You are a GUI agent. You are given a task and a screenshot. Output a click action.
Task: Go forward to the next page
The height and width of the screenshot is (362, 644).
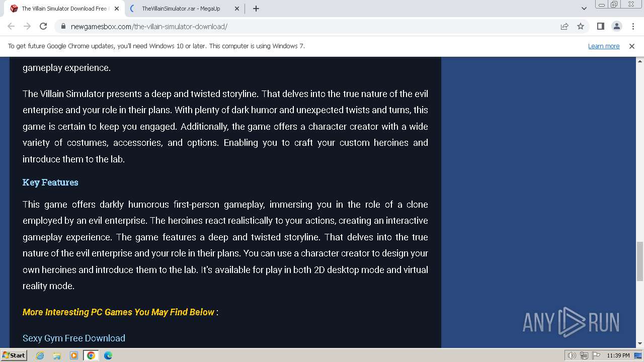[x=27, y=26]
